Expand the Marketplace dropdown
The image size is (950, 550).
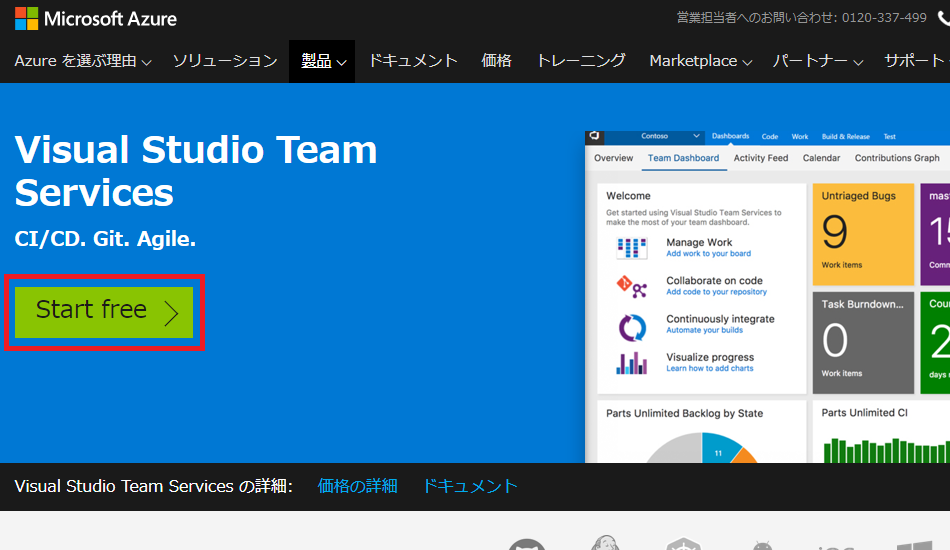[700, 61]
